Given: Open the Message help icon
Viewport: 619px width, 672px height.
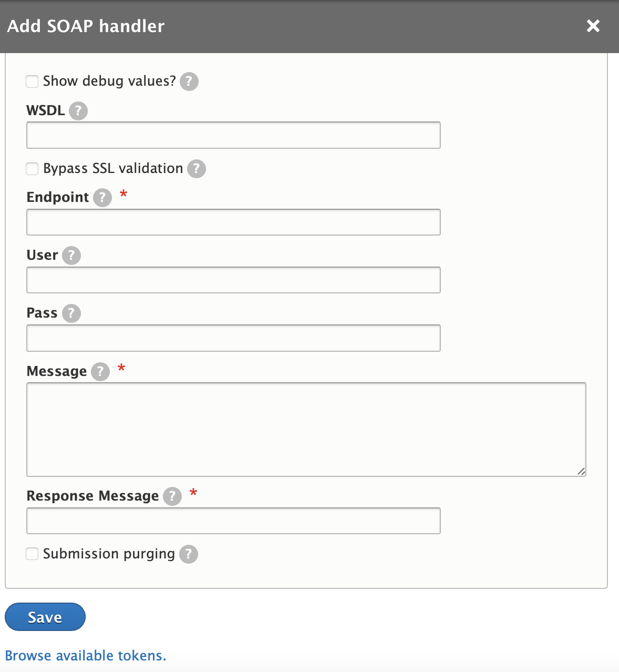Looking at the screenshot, I should pyautogui.click(x=100, y=372).
